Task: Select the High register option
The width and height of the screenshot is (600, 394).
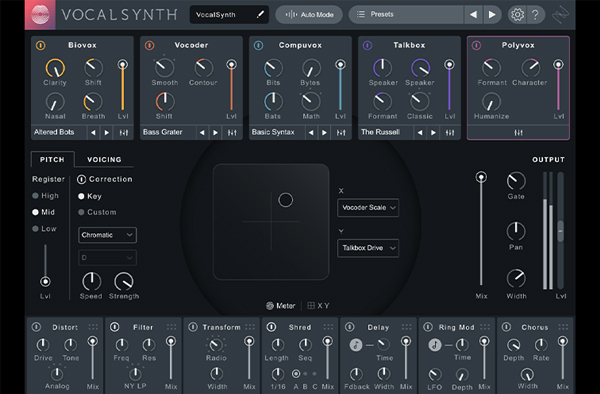Action: tap(46, 195)
